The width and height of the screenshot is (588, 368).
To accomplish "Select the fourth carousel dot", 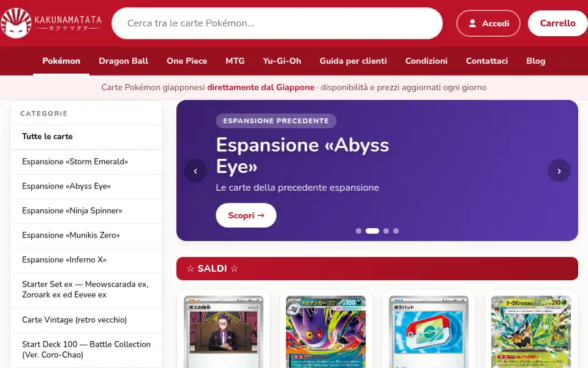I will (x=396, y=231).
